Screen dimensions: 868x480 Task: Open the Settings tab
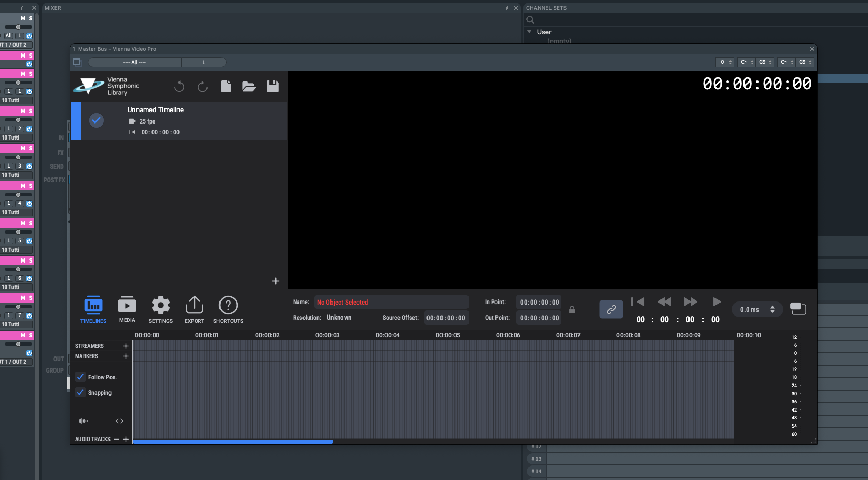[x=161, y=310]
